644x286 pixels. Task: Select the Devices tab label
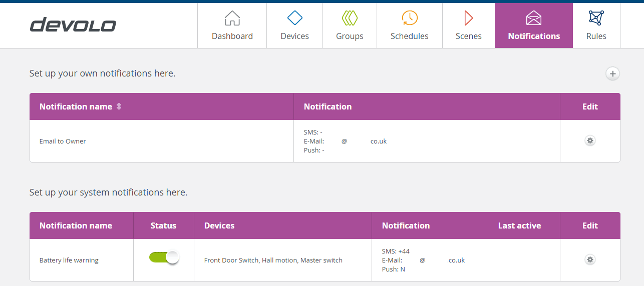294,36
